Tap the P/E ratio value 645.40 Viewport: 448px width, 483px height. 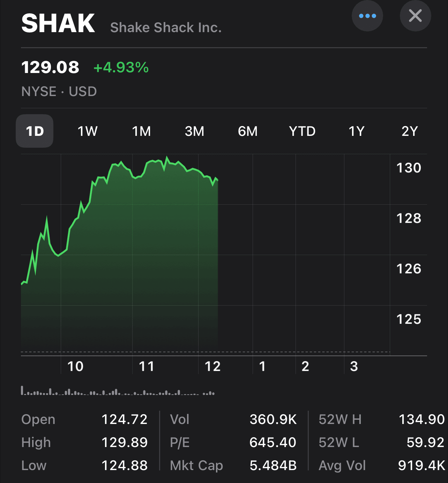pos(273,442)
